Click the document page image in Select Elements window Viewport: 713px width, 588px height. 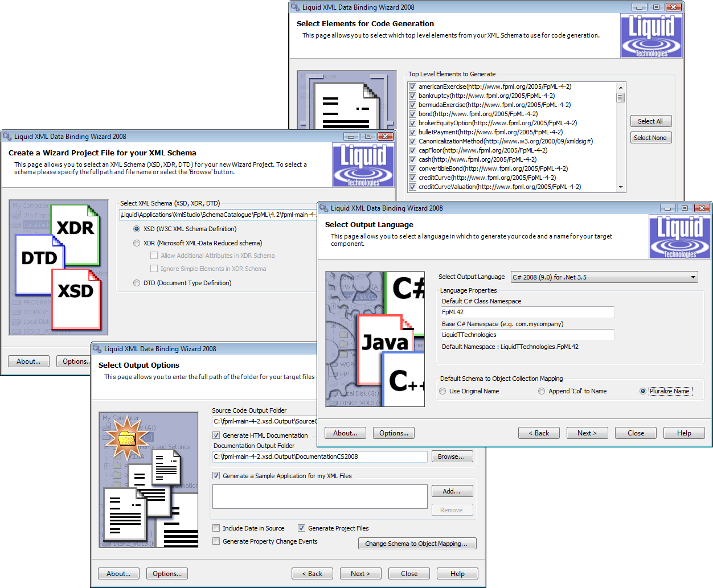347,106
